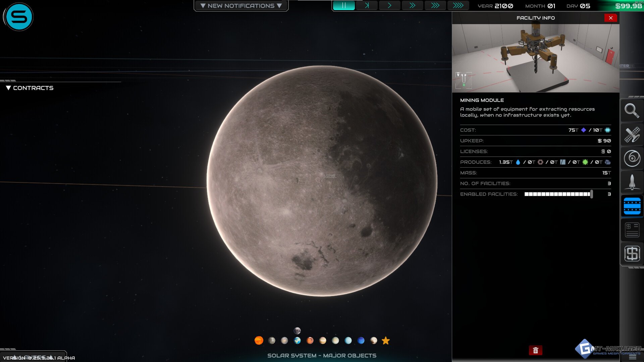644x362 pixels.
Task: Select the highlighted blue facilities icon
Action: pyautogui.click(x=632, y=206)
